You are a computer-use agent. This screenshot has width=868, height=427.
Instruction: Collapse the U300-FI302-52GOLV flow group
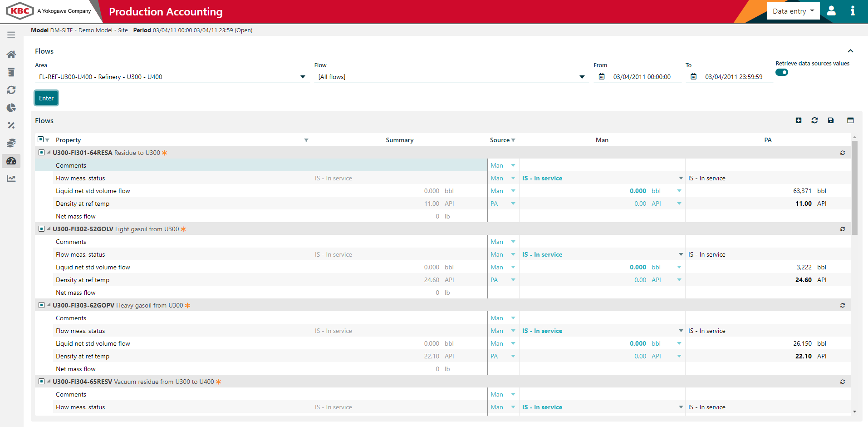pos(48,228)
